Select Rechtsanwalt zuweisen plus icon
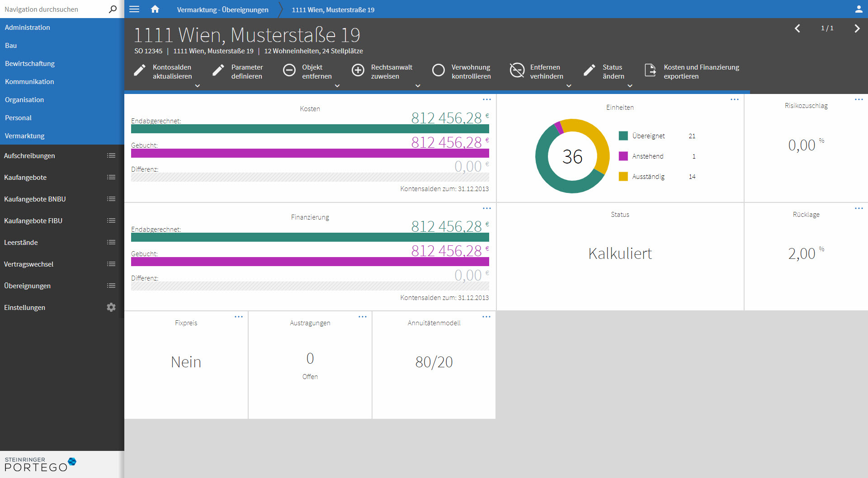The width and height of the screenshot is (868, 478). coord(358,70)
